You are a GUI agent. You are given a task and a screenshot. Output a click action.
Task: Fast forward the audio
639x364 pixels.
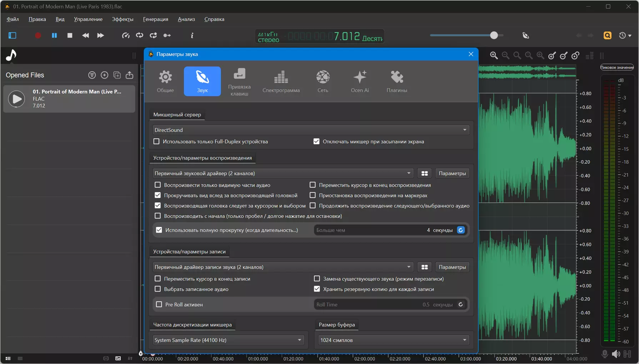[100, 35]
